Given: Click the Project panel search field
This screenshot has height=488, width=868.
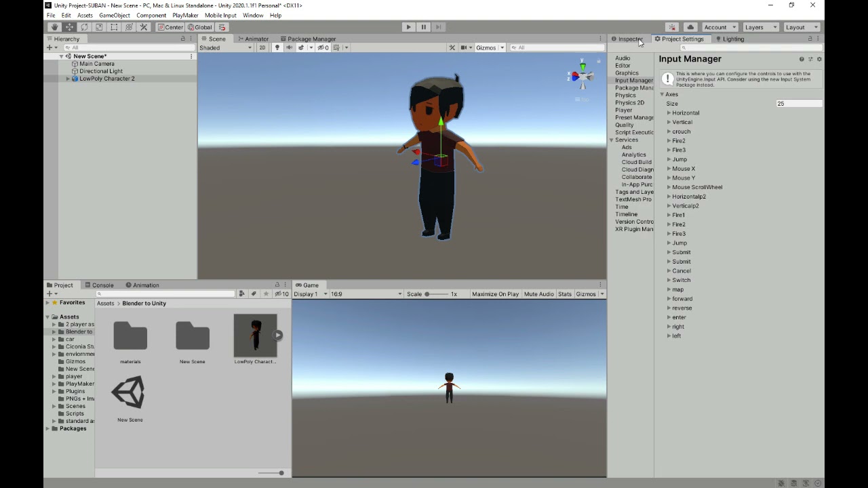Looking at the screenshot, I should (x=166, y=294).
